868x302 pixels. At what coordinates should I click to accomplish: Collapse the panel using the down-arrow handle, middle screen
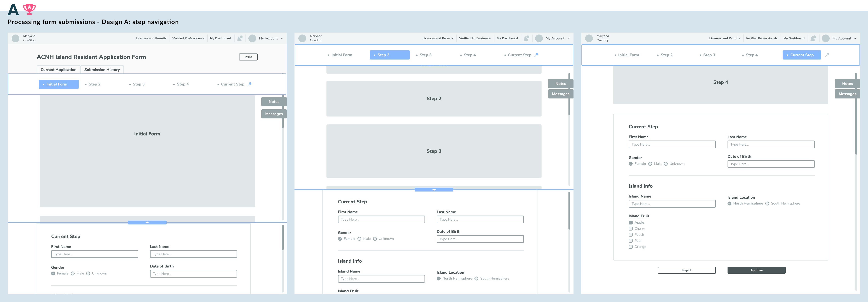click(x=434, y=190)
